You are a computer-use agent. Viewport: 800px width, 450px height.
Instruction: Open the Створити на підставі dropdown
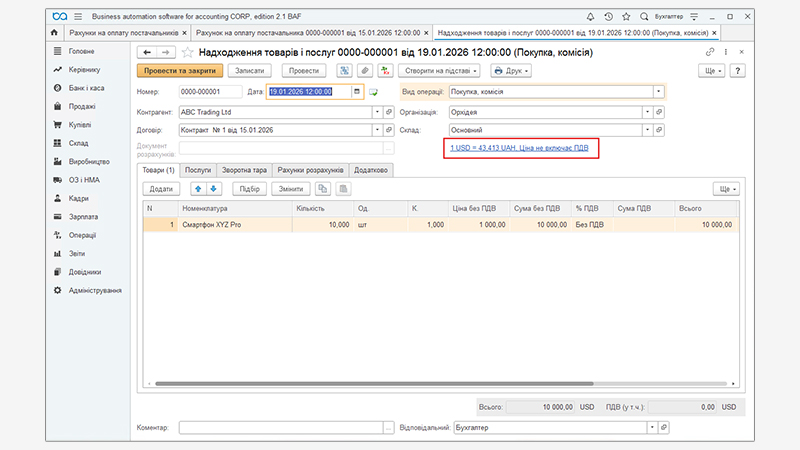pyautogui.click(x=440, y=71)
